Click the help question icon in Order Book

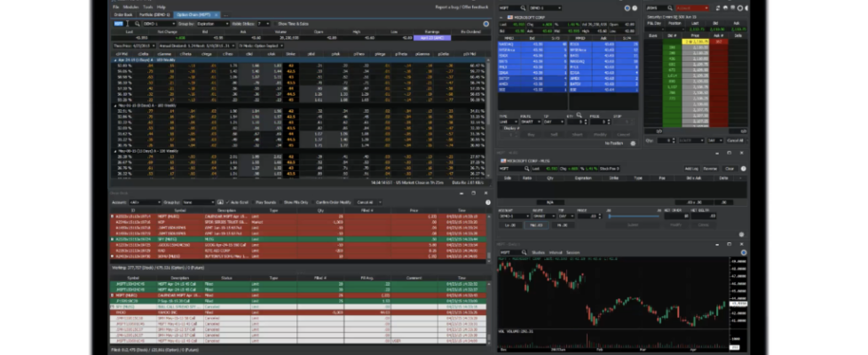point(488,202)
